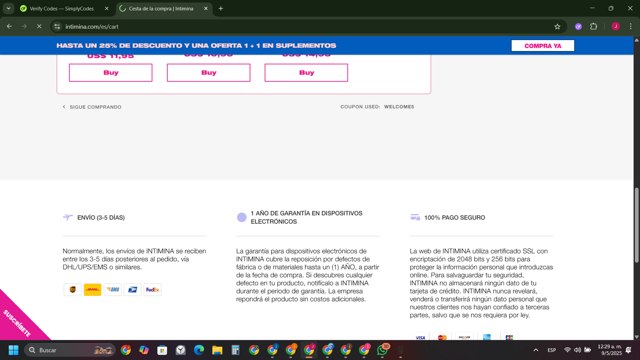The width and height of the screenshot is (640, 360).
Task: Click the browser forward arrow
Action: 24,27
